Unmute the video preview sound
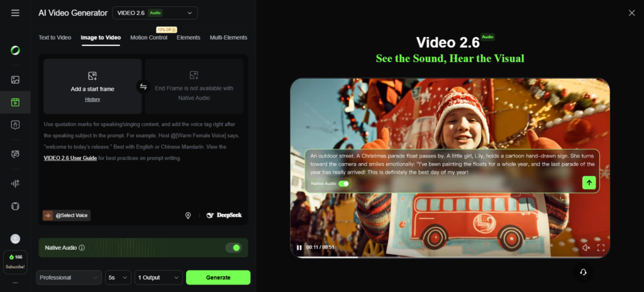 [586, 247]
